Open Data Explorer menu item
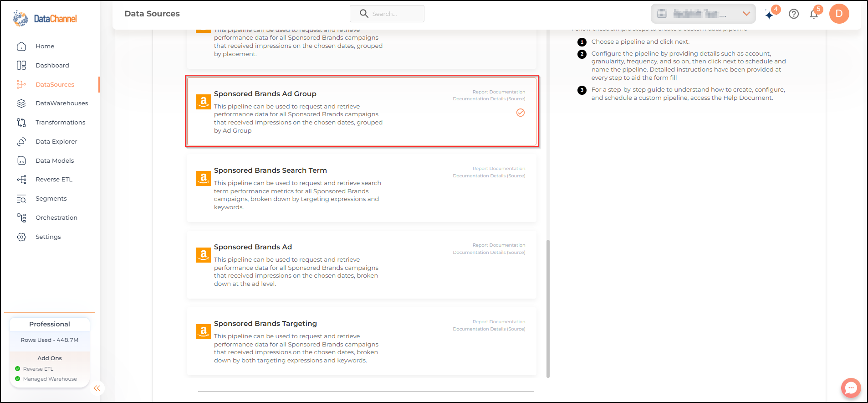The height and width of the screenshot is (403, 868). point(56,142)
